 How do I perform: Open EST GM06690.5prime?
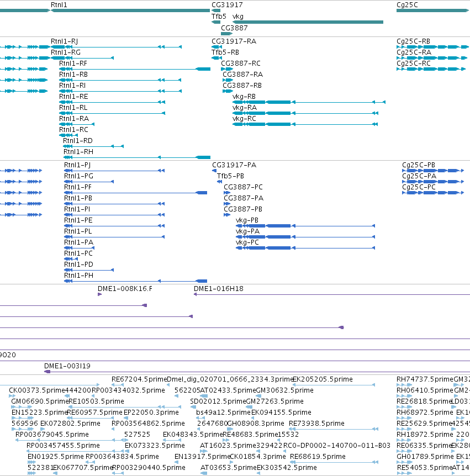pos(40,401)
